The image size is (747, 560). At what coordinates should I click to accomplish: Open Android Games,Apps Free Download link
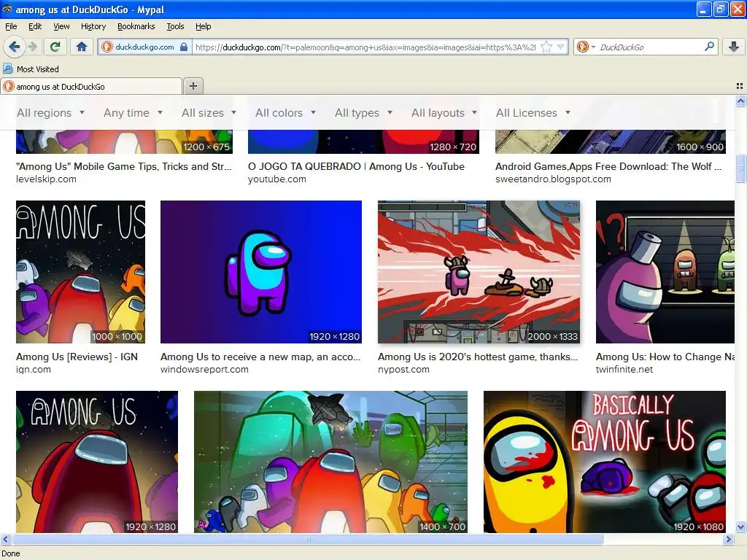pos(608,166)
